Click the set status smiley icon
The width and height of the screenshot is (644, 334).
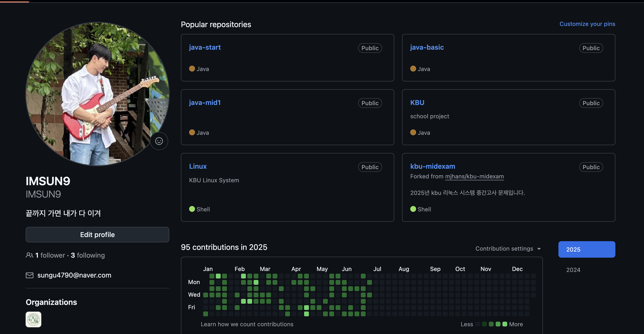click(x=159, y=141)
